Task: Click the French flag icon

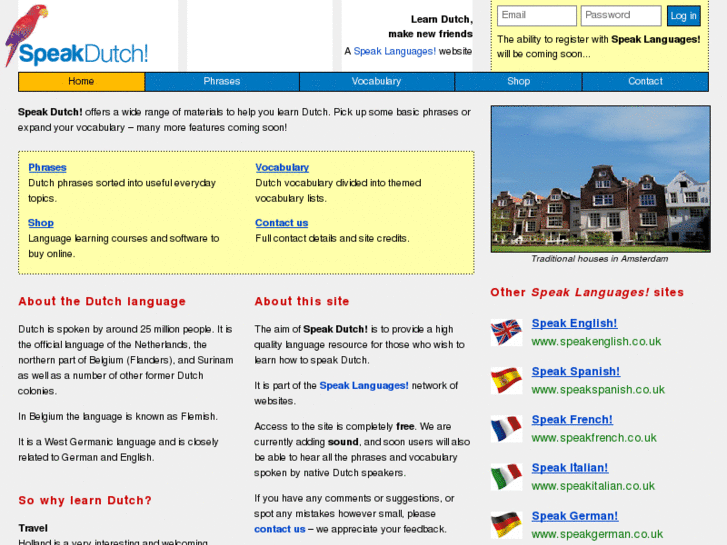Action: tap(506, 429)
